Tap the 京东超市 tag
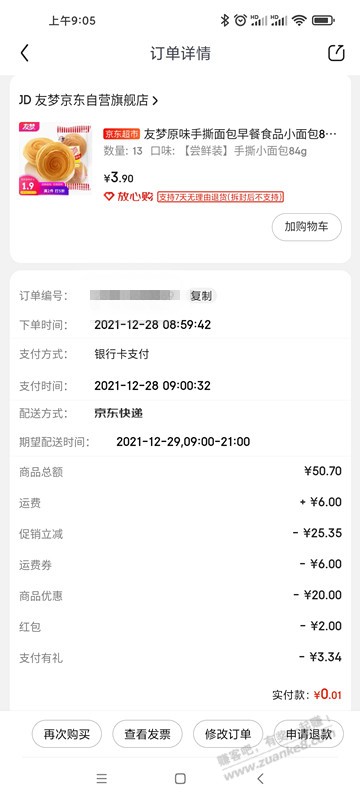Viewport: 360px width, 800px height. point(121,134)
